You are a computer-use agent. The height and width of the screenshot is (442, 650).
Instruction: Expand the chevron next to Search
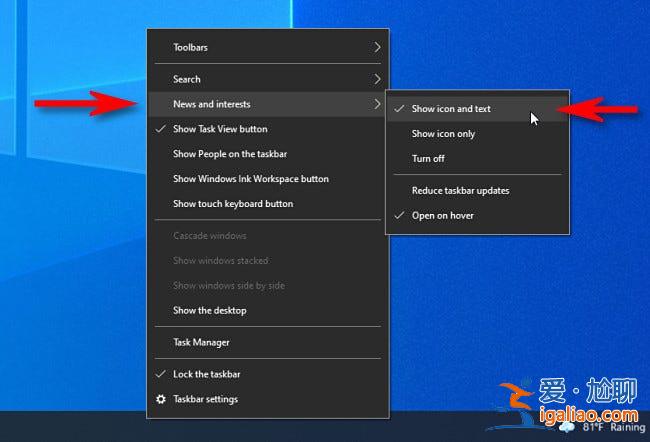[x=377, y=79]
